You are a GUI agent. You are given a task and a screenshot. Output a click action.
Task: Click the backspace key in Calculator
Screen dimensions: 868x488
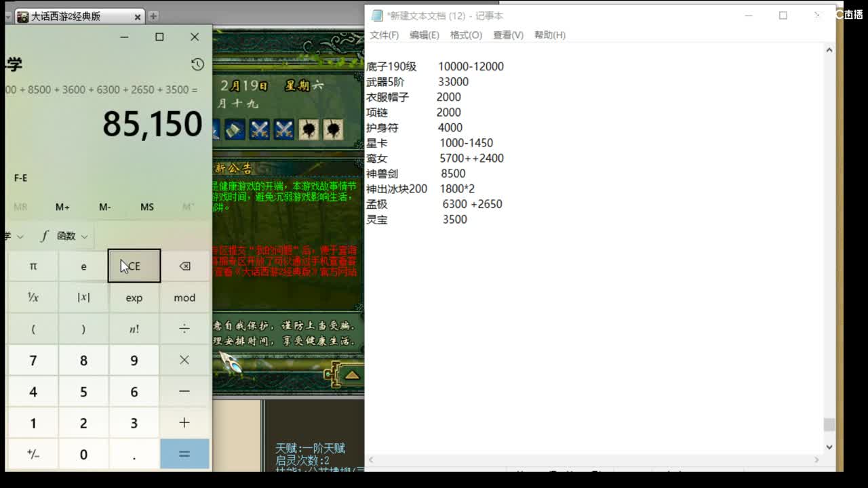184,266
